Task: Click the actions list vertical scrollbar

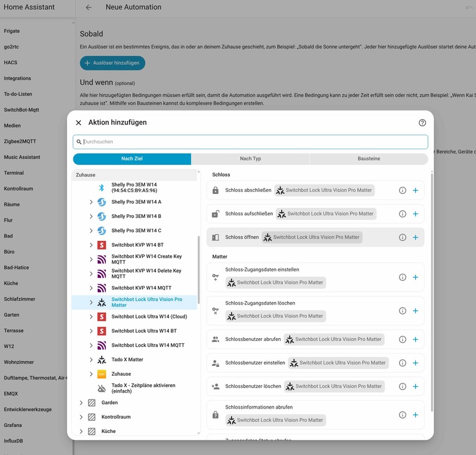Action: coord(431,292)
